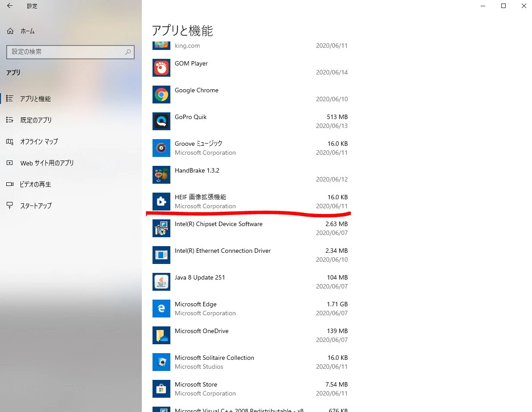Click the HEIF 画像拡張機能 app icon
This screenshot has width=532, height=412.
coord(161,202)
